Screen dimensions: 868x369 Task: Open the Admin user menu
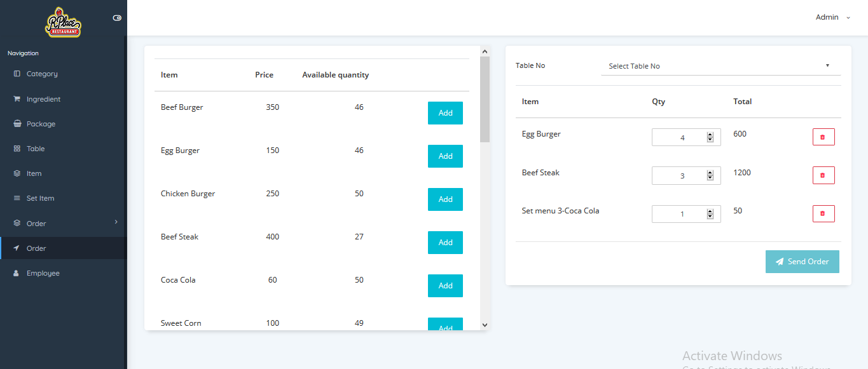832,17
